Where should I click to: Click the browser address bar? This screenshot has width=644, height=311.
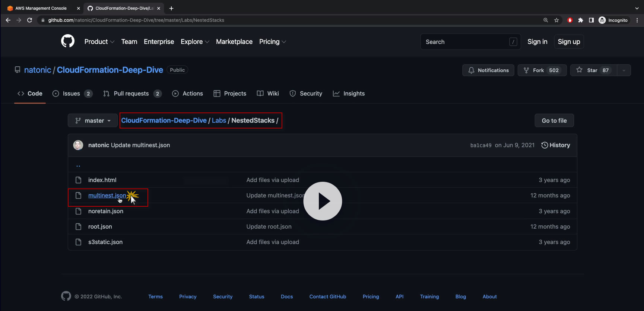point(291,20)
